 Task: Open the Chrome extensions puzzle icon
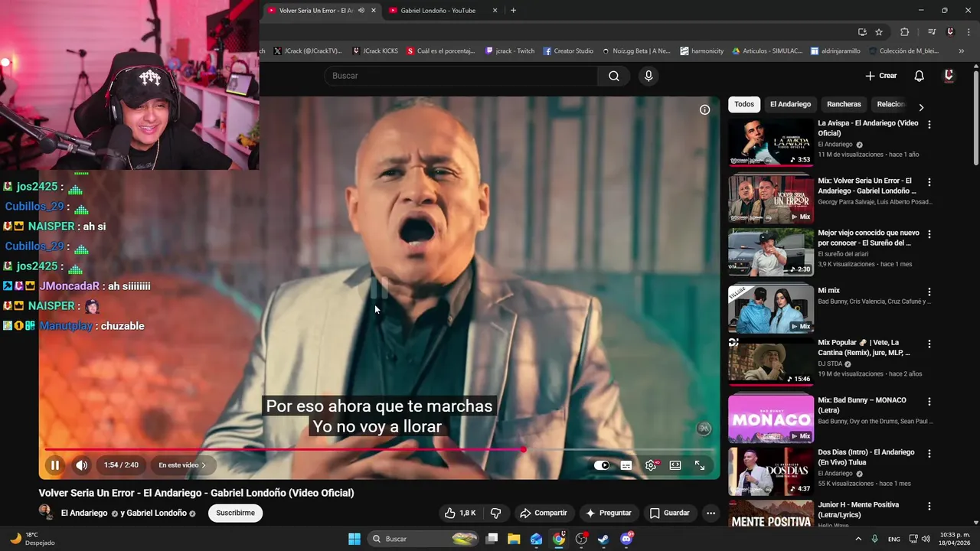click(x=905, y=32)
